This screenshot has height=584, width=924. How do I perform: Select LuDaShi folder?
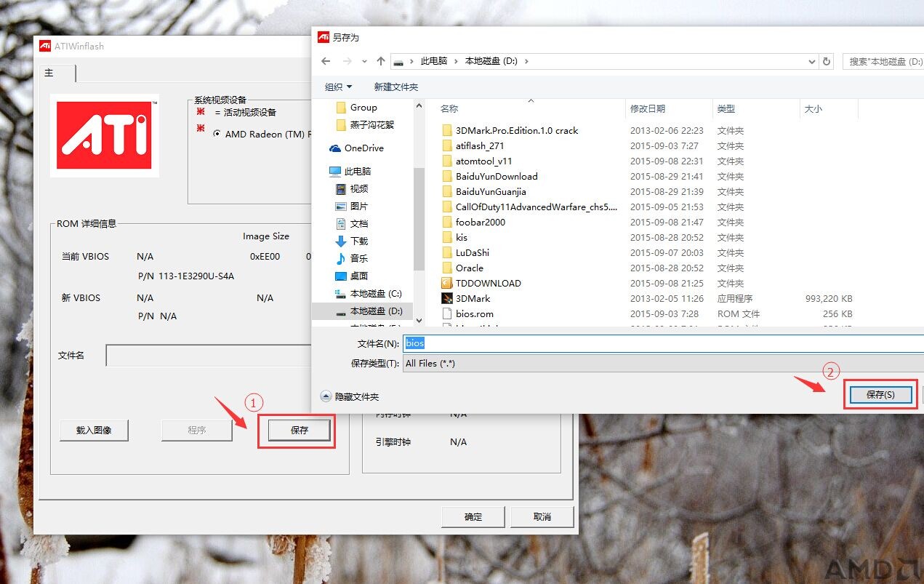pos(465,252)
